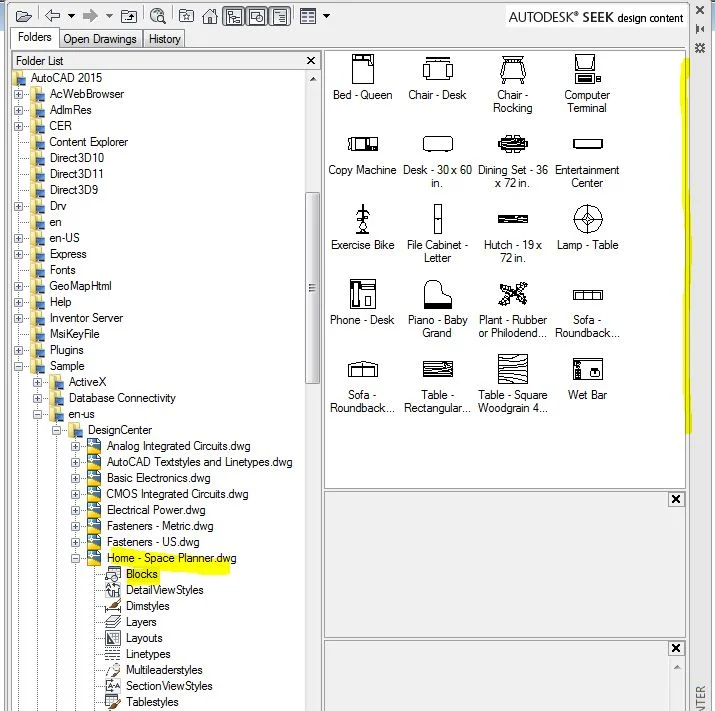715x711 pixels.
Task: Collapse the DesignCenter folder node
Action: coord(57,430)
